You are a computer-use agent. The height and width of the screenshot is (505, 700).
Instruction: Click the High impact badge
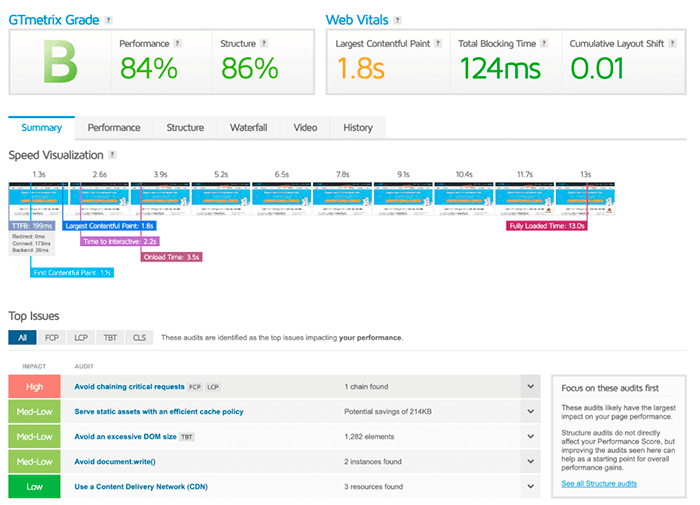point(34,387)
